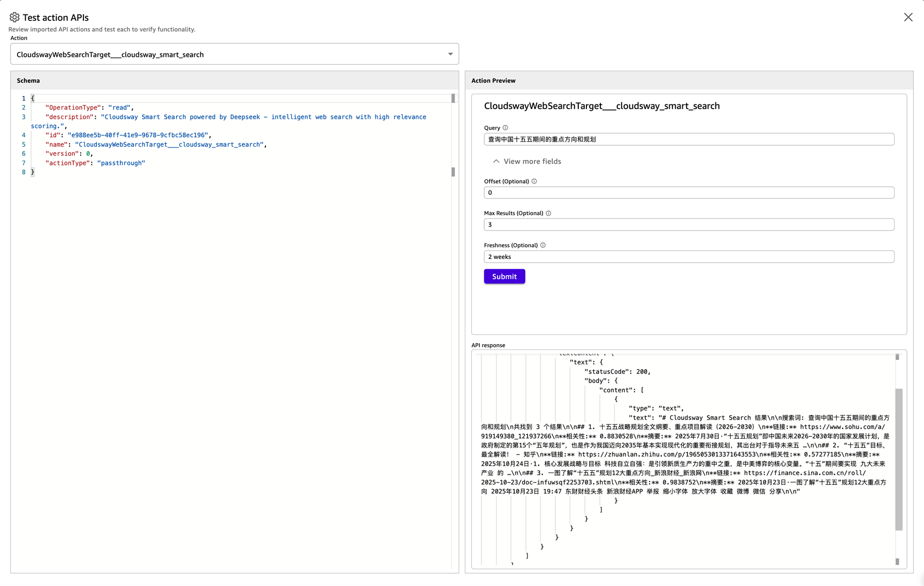Click the Freshness field showing 2 weeks

(x=689, y=257)
